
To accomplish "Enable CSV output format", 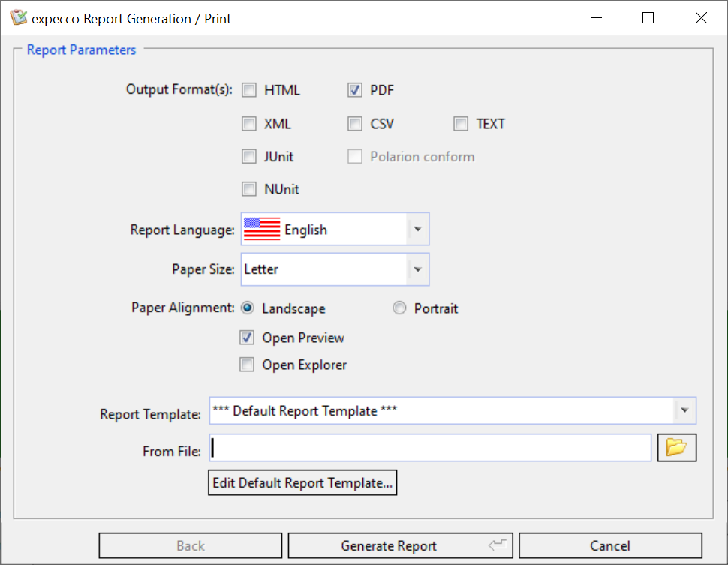I will (355, 124).
